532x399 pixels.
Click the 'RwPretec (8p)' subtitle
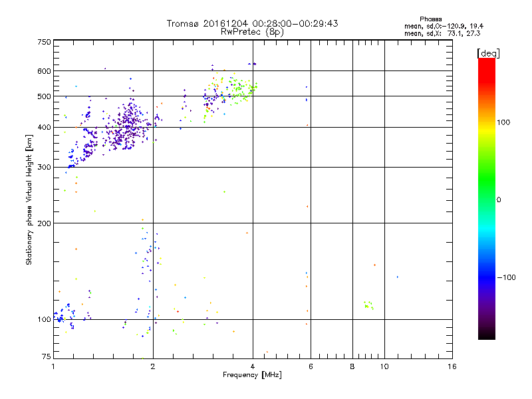252,32
